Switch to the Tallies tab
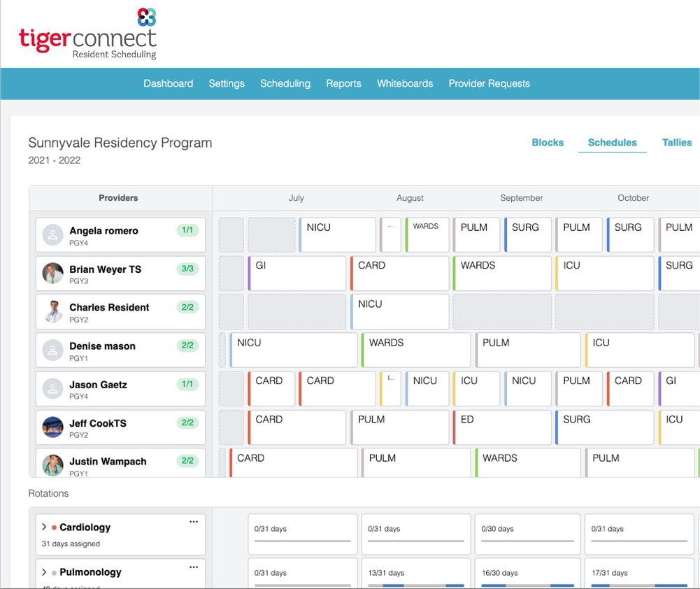 [677, 143]
